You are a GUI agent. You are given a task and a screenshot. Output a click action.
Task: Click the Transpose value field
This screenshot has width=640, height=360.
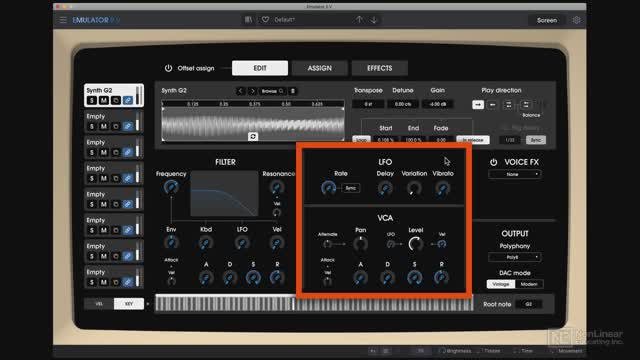click(x=368, y=104)
